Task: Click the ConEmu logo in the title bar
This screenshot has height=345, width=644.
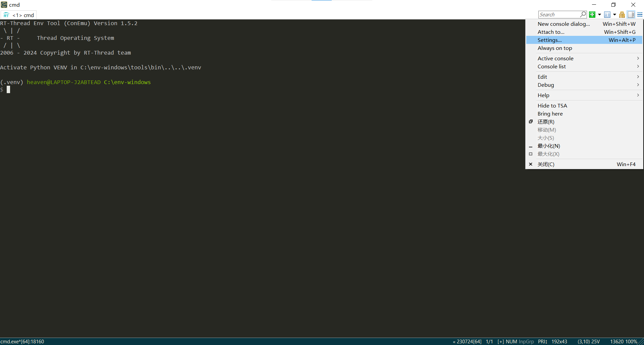Action: point(4,5)
